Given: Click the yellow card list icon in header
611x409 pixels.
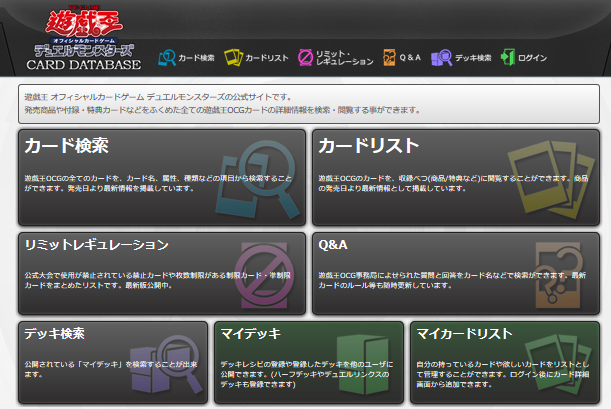Looking at the screenshot, I should click(x=233, y=58).
